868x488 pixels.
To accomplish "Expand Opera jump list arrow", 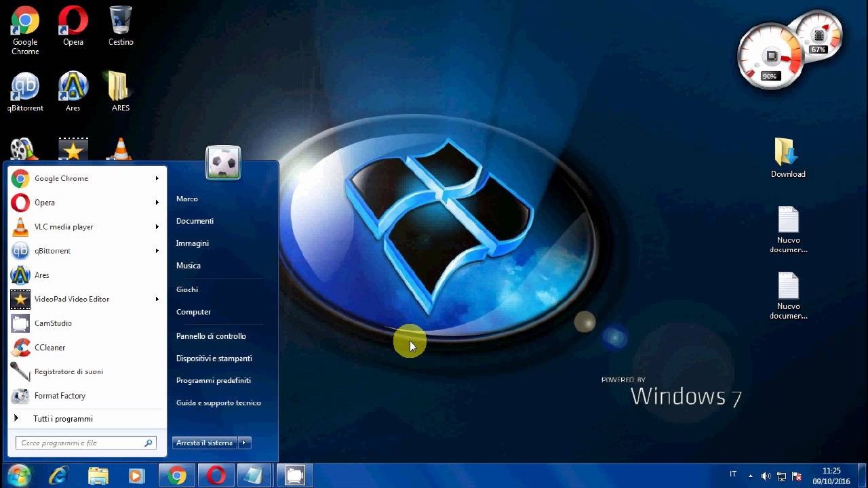I will (x=157, y=203).
